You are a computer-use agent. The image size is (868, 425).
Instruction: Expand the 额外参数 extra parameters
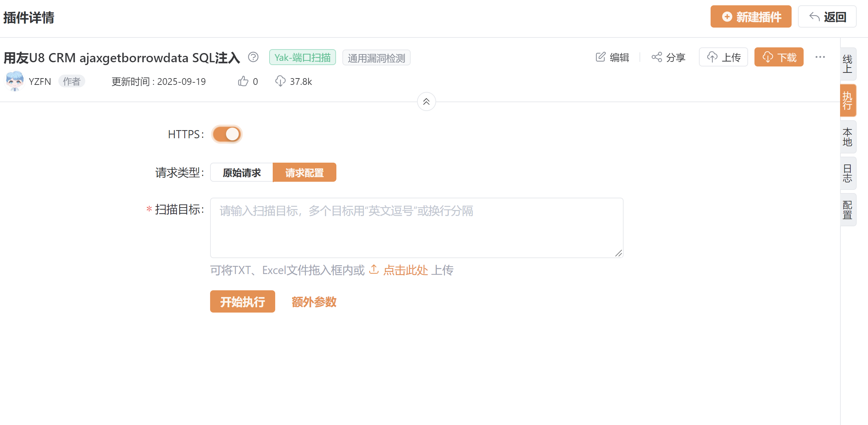pos(314,302)
